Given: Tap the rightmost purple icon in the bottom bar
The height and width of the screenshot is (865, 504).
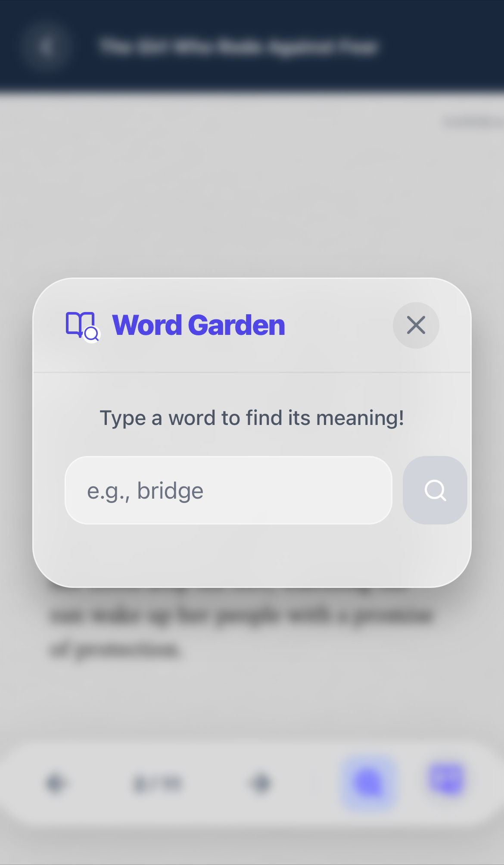Looking at the screenshot, I should 447,779.
